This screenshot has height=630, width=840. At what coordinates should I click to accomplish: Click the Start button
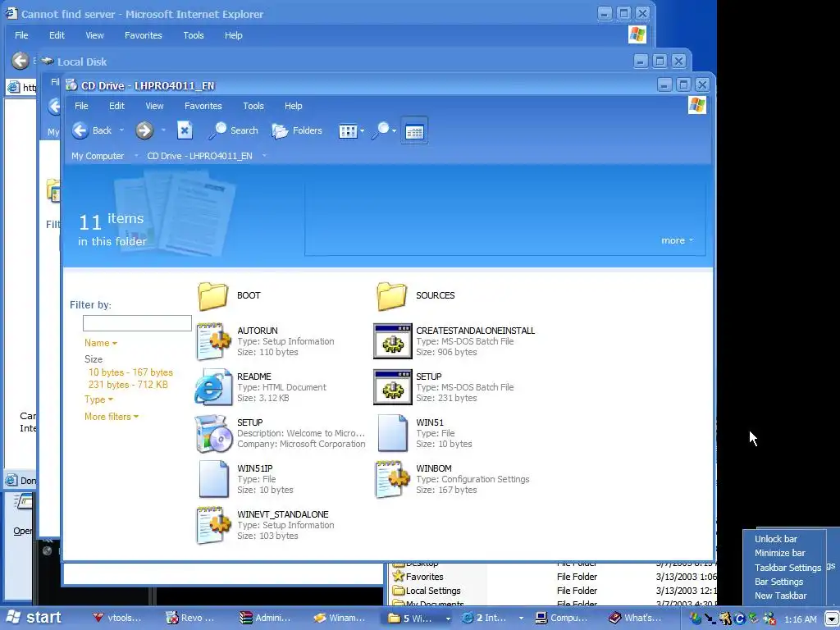33,617
